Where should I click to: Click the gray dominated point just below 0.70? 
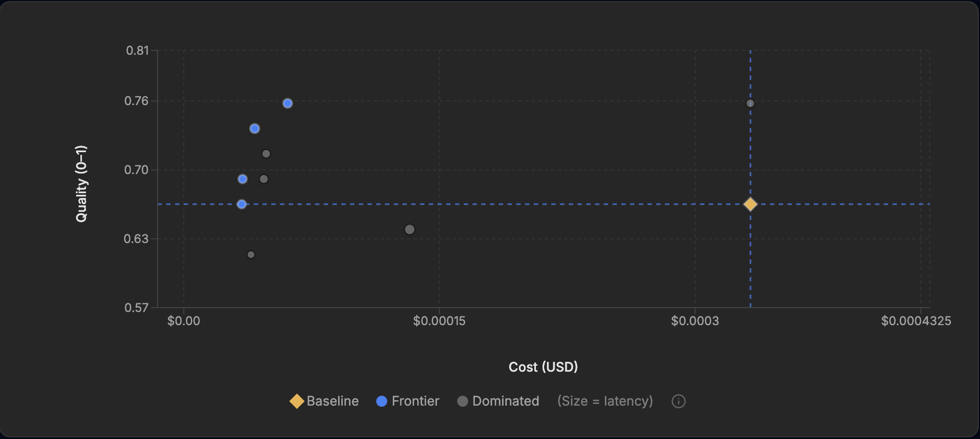tap(264, 179)
